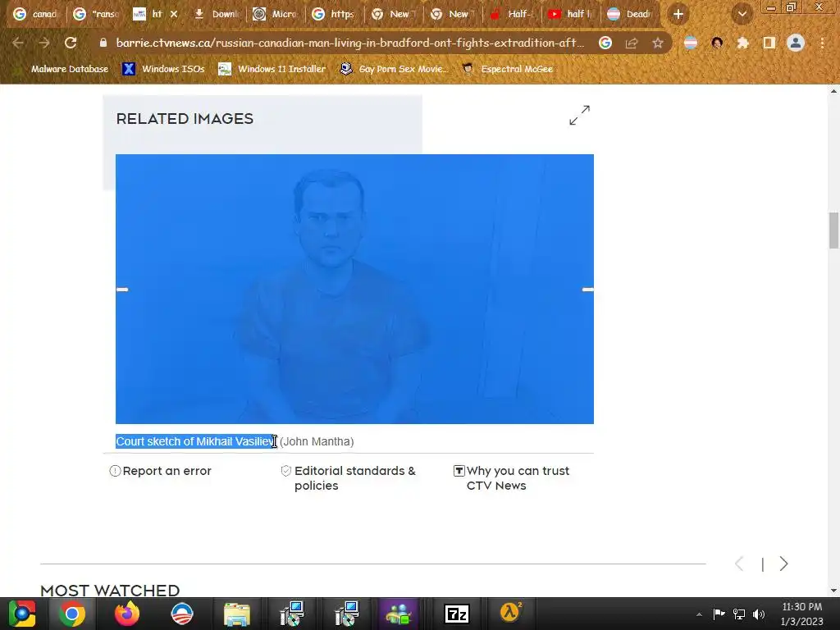Open the Google icon in address bar
Image resolution: width=840 pixels, height=630 pixels.
coord(605,43)
